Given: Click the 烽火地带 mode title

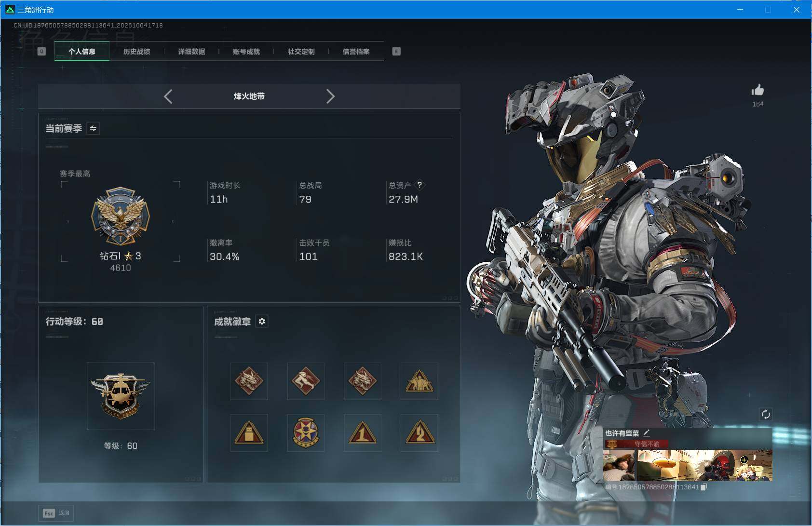Looking at the screenshot, I should pos(249,96).
